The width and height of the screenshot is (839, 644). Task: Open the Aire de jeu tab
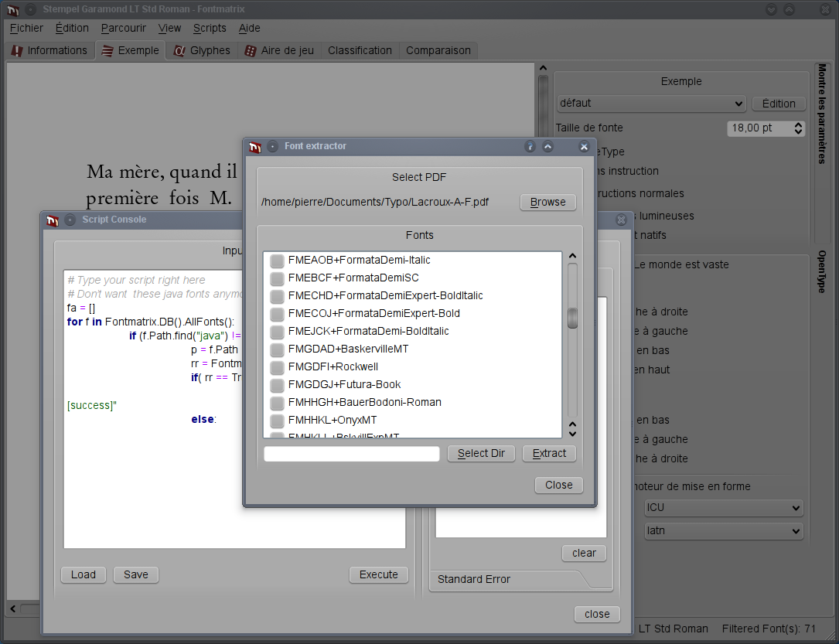click(x=279, y=50)
